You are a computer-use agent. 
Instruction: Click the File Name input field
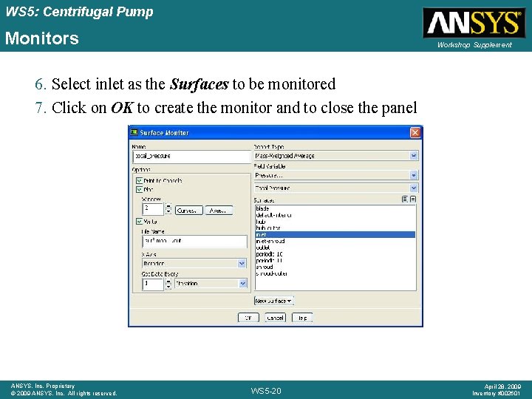(x=194, y=241)
